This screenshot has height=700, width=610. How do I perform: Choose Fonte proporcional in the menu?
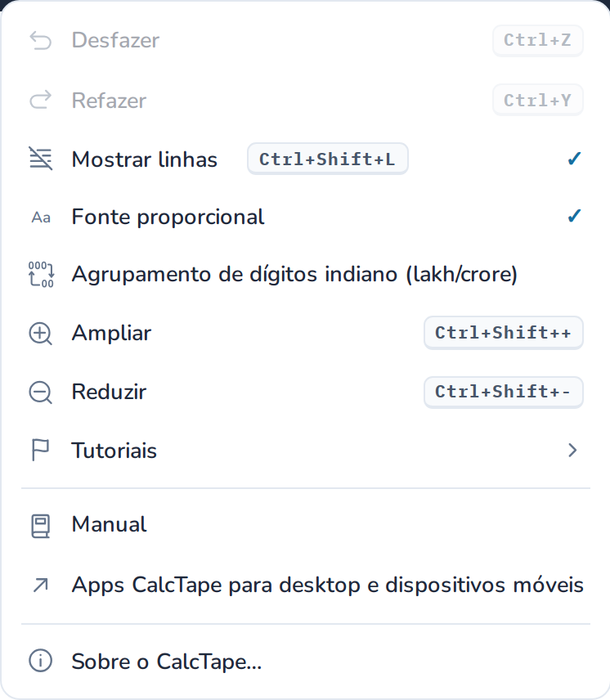point(305,217)
